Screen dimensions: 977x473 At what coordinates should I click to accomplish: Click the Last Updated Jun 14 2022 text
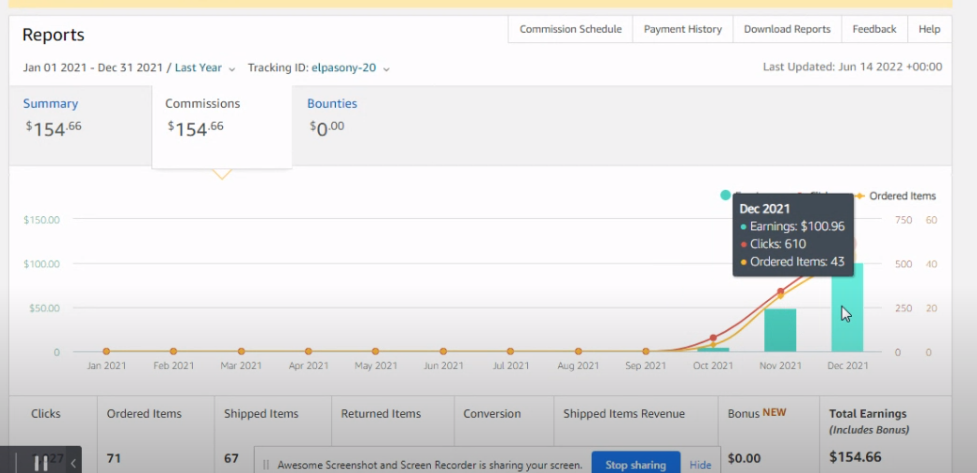[x=852, y=67]
